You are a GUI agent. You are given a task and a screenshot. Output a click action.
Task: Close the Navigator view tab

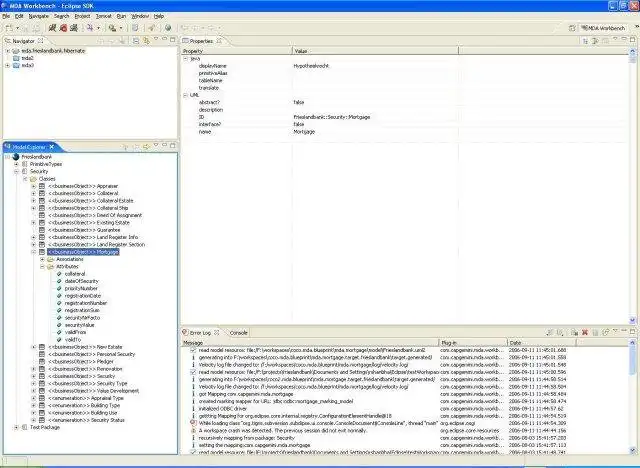tap(40, 41)
